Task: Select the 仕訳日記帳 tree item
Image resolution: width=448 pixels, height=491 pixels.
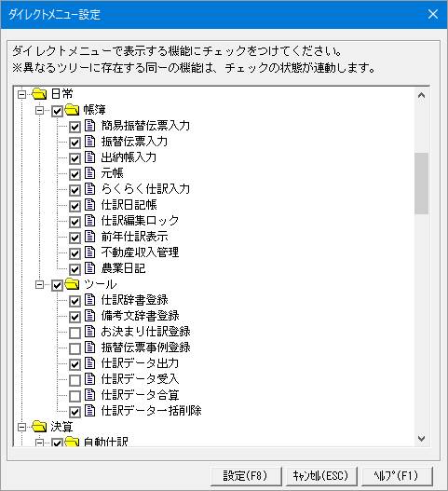Action: (129, 205)
